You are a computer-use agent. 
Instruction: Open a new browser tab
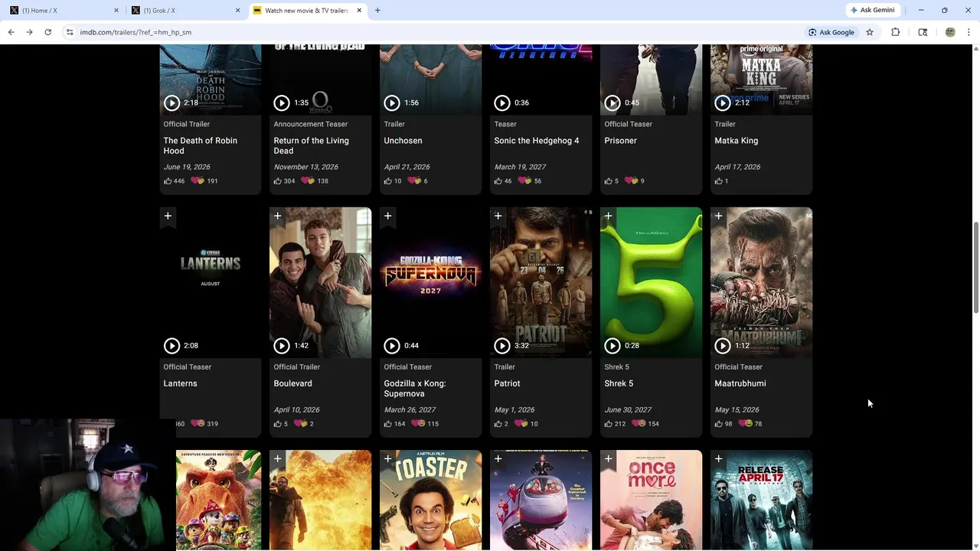tap(377, 10)
